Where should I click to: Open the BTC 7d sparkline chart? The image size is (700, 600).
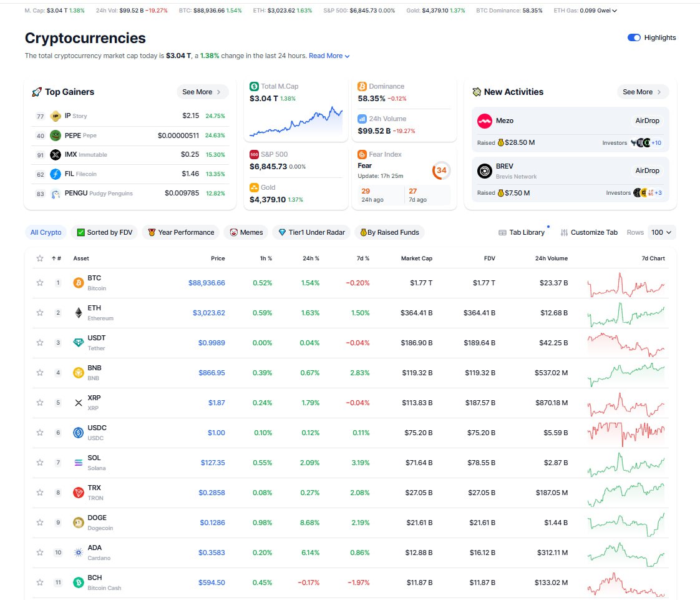click(x=626, y=285)
